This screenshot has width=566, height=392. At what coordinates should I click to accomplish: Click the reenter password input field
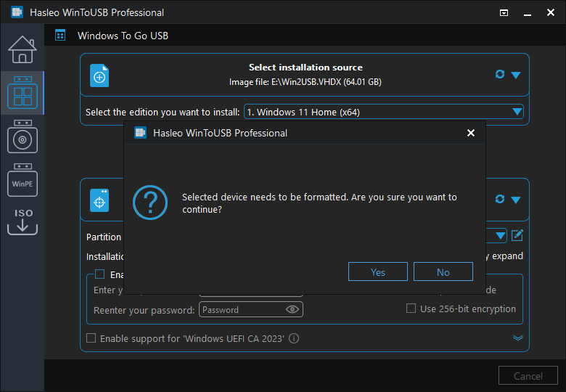[x=242, y=309]
